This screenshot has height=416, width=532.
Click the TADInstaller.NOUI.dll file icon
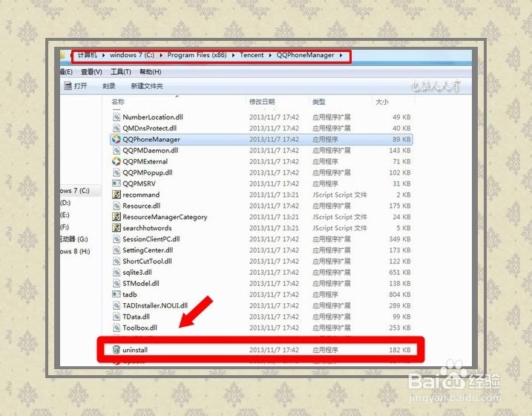coord(116,305)
